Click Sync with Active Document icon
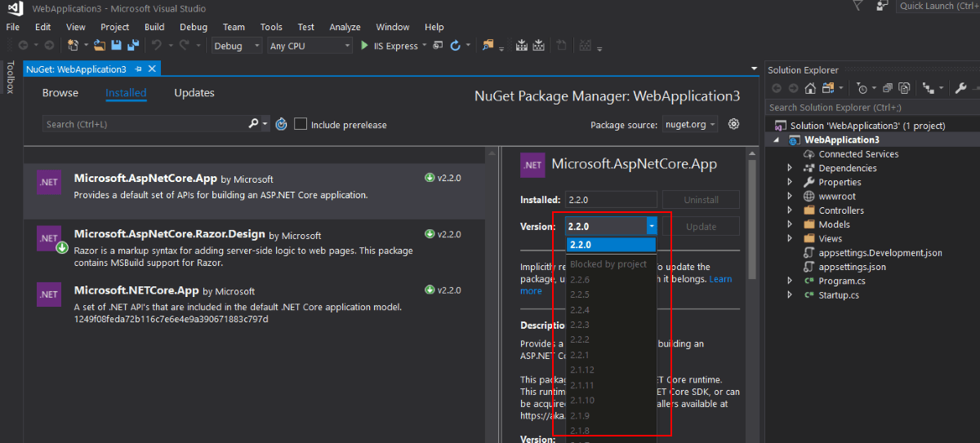The height and width of the screenshot is (443, 980). (x=827, y=88)
